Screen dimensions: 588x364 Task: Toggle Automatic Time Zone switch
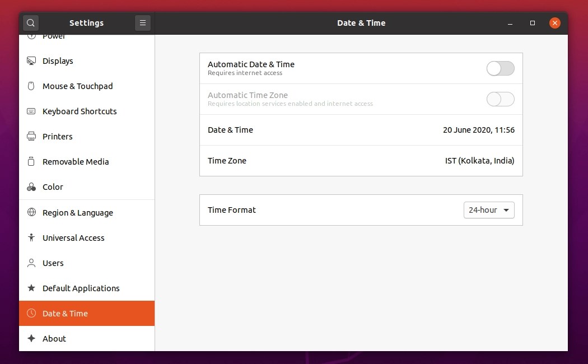coord(500,99)
